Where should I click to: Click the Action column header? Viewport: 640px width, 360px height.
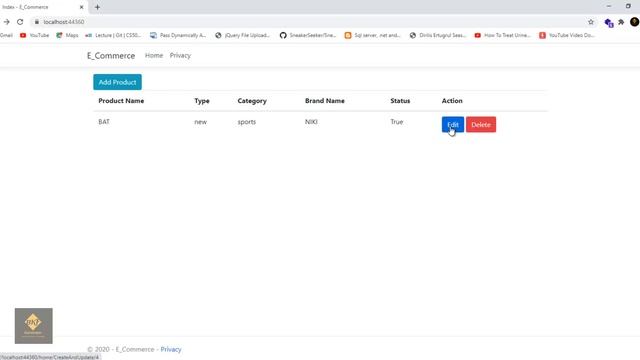tap(452, 101)
